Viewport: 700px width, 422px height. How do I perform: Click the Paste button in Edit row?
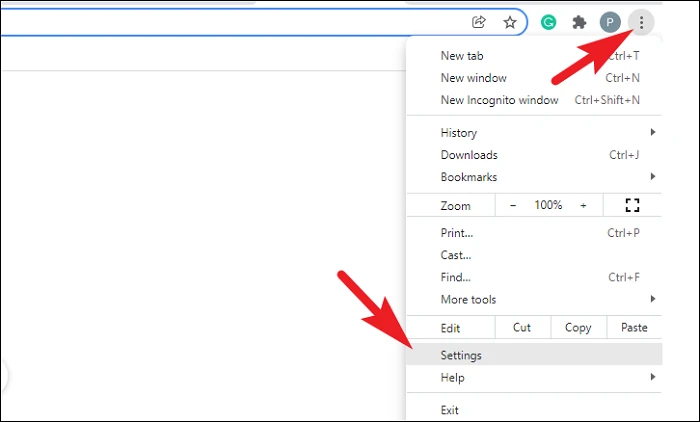pyautogui.click(x=634, y=327)
